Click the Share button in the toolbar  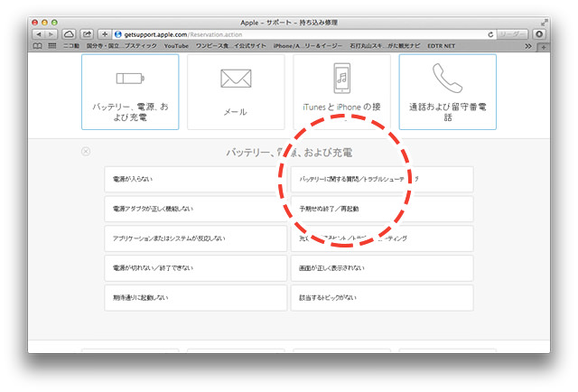(x=87, y=34)
